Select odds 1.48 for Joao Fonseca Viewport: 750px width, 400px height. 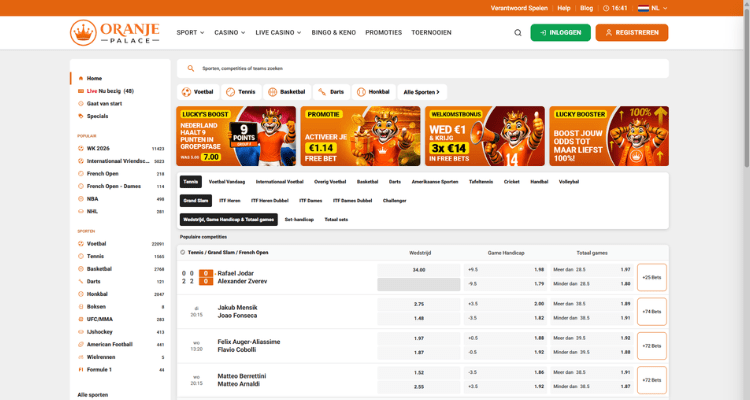419,318
